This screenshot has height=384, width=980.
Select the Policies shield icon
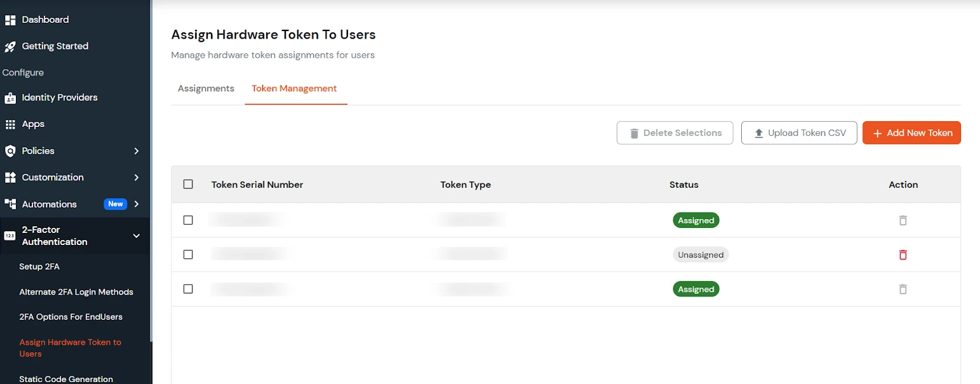coord(11,150)
